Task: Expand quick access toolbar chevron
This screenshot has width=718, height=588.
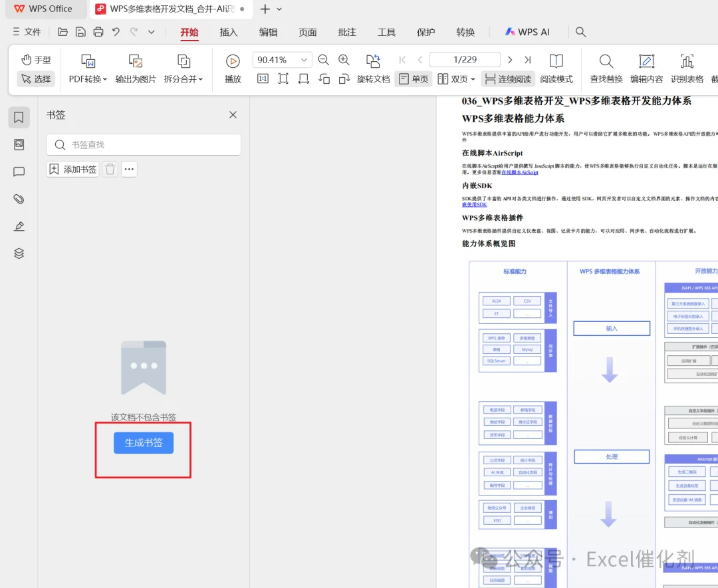Action: [151, 32]
